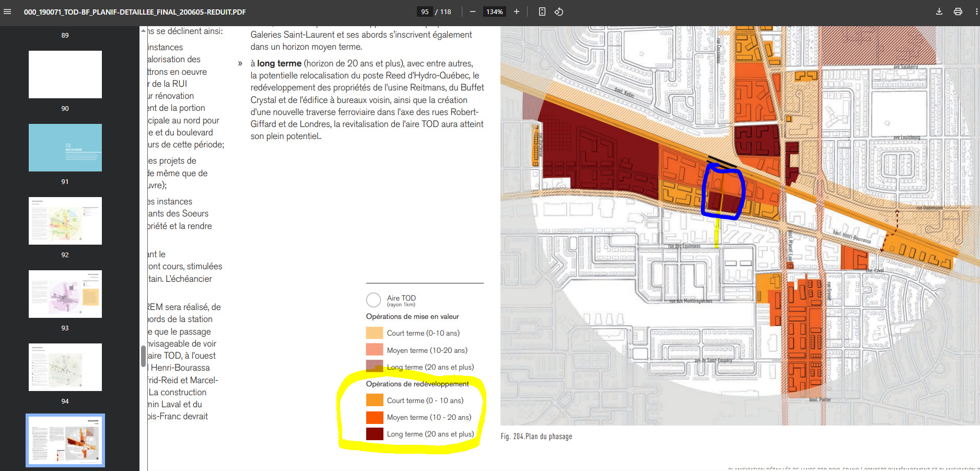Image resolution: width=980 pixels, height=471 pixels.
Task: Click the scroll-up arrow above the page
Action: click(144, 31)
